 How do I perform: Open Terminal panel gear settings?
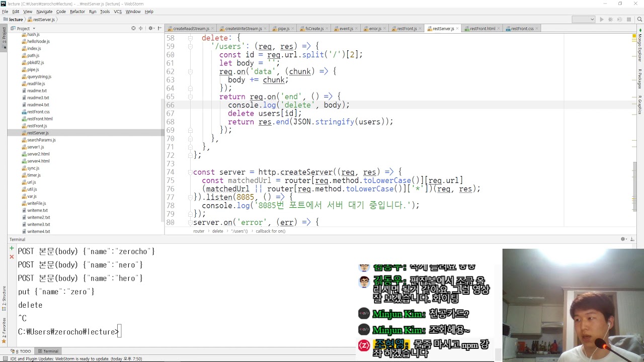point(623,239)
